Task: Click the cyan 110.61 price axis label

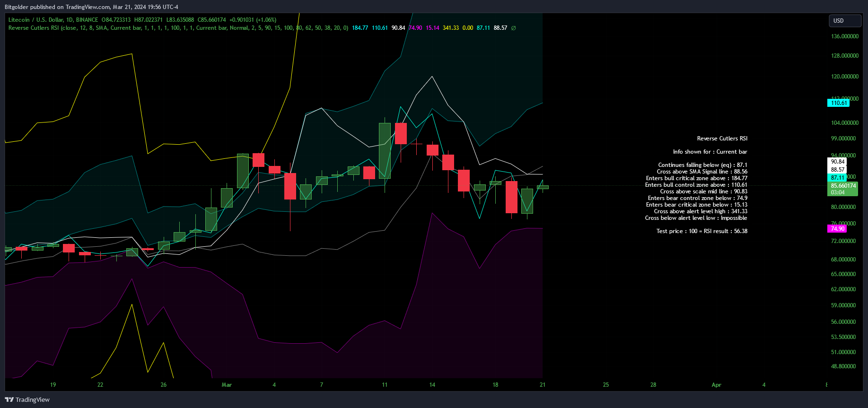Action: [839, 103]
